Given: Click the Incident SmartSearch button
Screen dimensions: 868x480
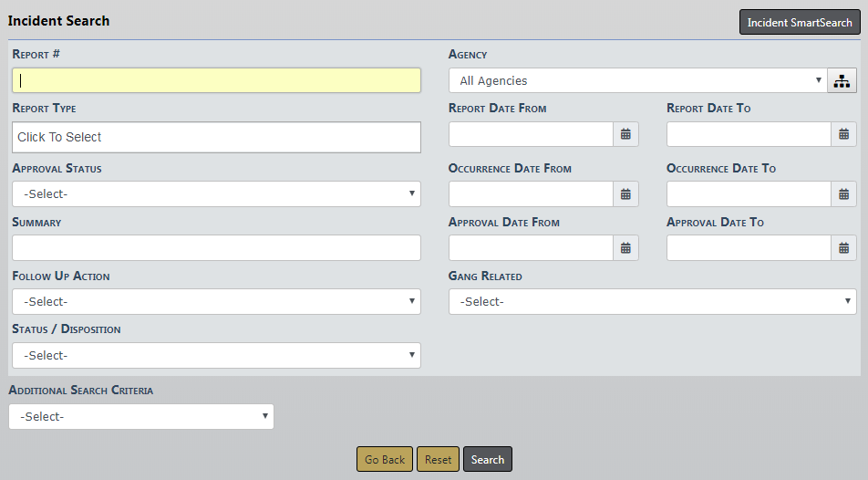Looking at the screenshot, I should coord(799,23).
